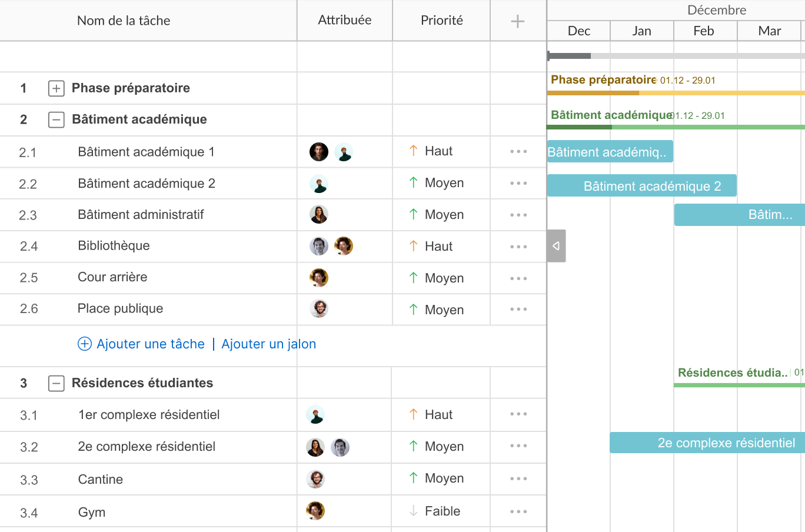Collapse the Résidences étudiantes group
Screen dimensions: 805x532
(x=56, y=384)
